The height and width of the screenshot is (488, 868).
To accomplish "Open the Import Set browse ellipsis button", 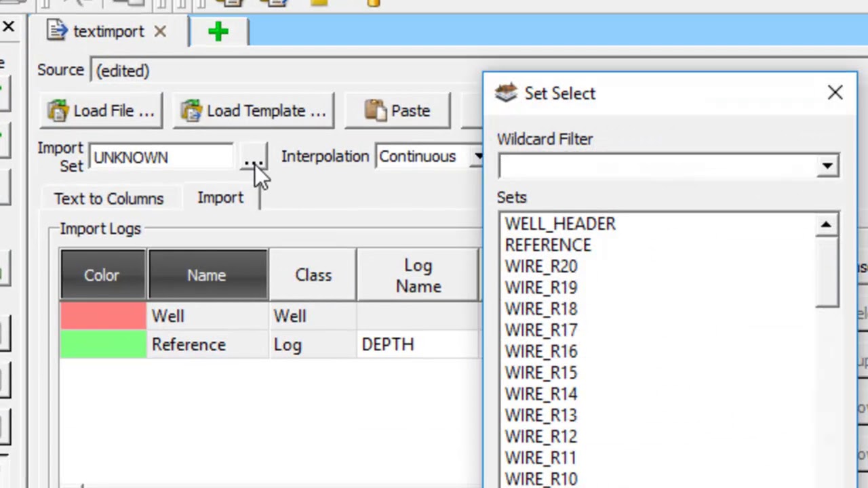I will click(253, 157).
